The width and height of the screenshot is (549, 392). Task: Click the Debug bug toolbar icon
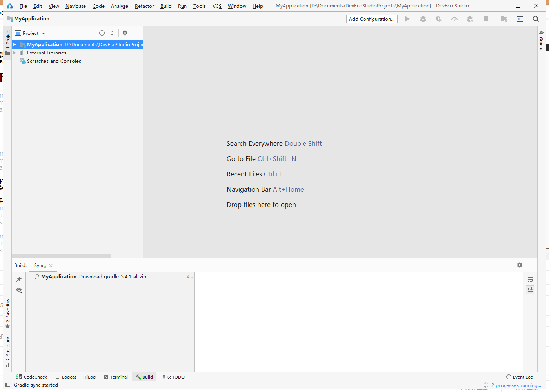pyautogui.click(x=423, y=19)
